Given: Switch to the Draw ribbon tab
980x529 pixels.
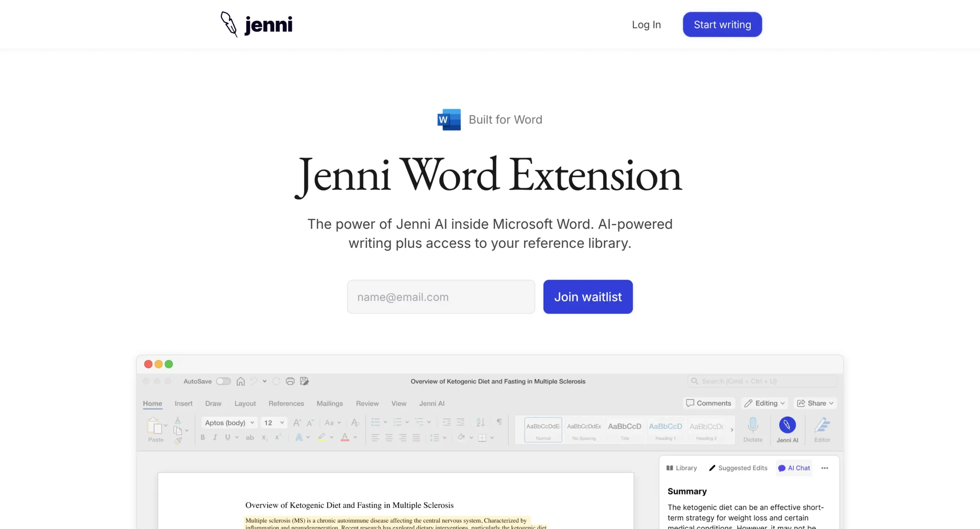Looking at the screenshot, I should click(213, 404).
